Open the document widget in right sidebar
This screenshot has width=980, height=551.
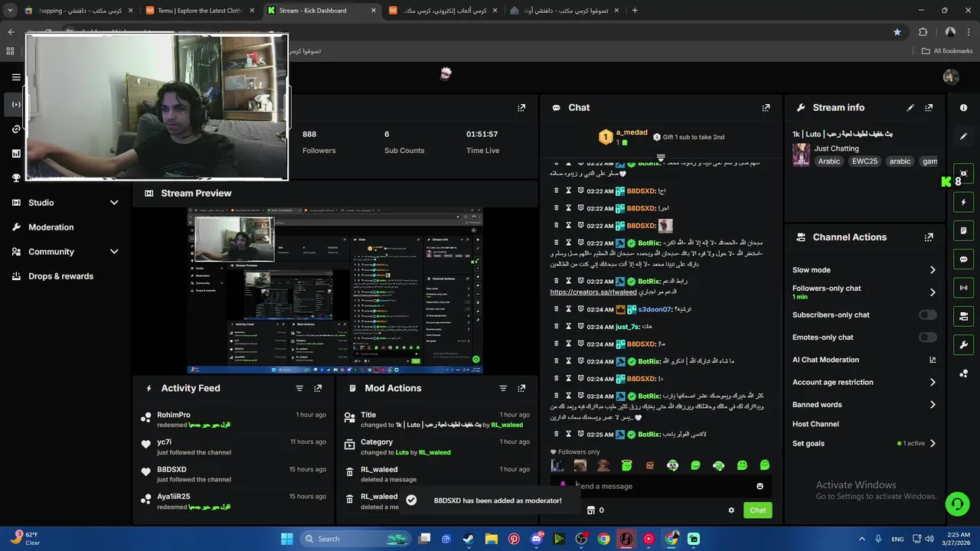pyautogui.click(x=963, y=230)
